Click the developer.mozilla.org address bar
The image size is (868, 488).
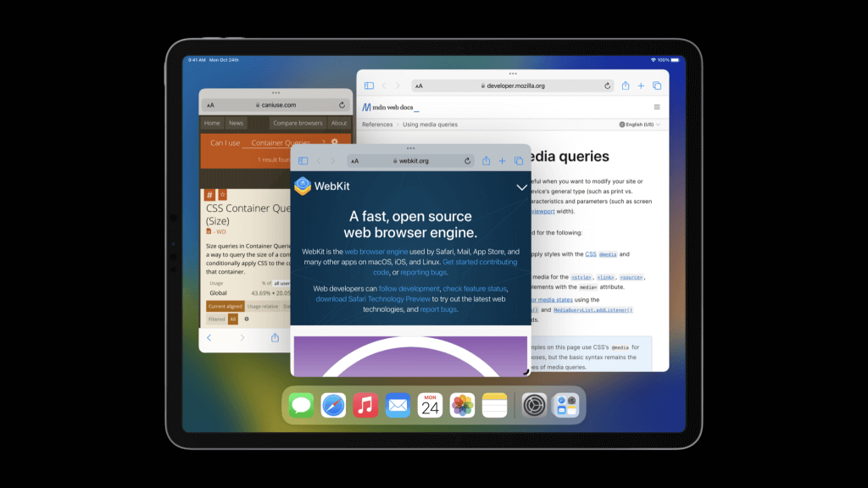click(515, 86)
